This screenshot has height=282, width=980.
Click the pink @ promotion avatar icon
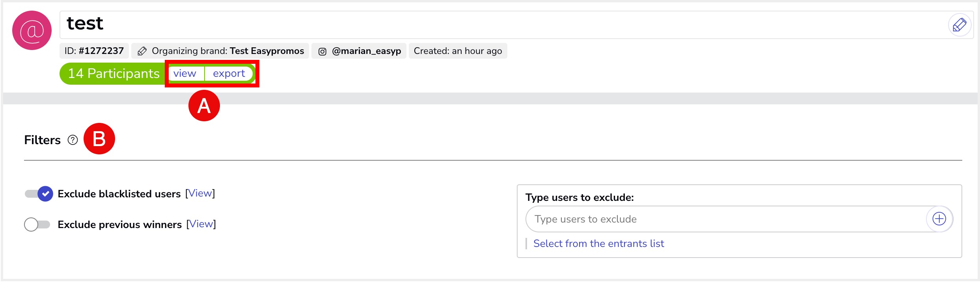pos(32,30)
